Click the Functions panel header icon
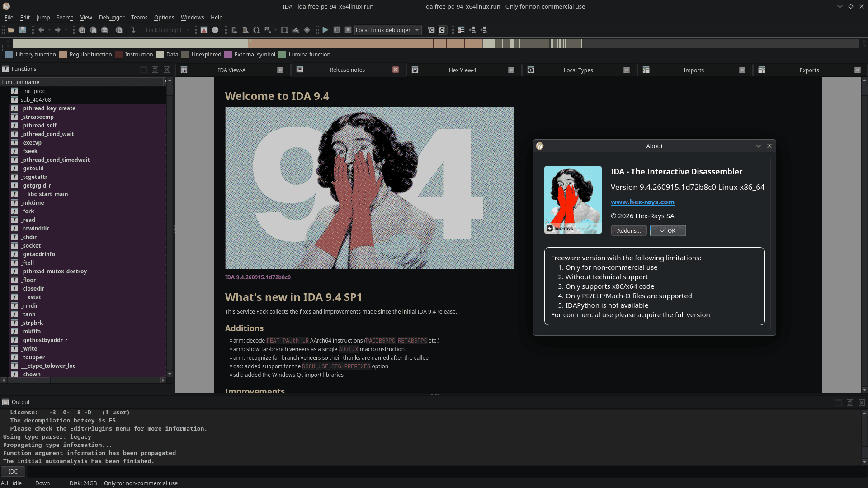 pos(5,69)
